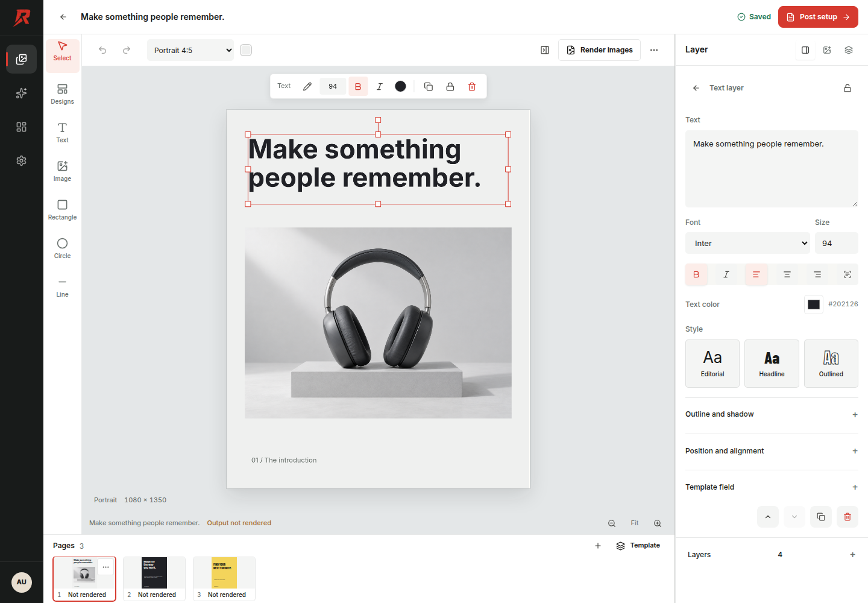Open Post setup
Image resolution: width=868 pixels, height=603 pixels.
[x=818, y=17]
